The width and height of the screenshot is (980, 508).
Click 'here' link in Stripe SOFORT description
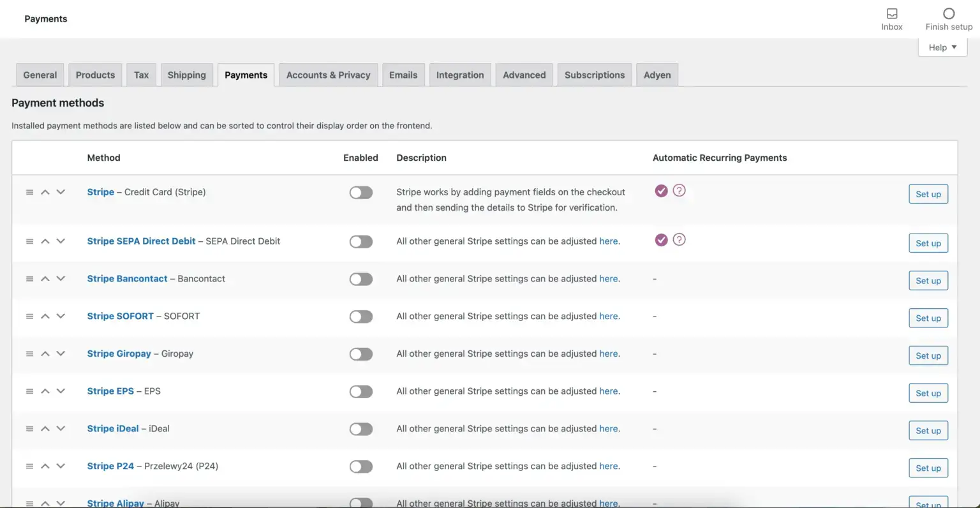pos(609,316)
